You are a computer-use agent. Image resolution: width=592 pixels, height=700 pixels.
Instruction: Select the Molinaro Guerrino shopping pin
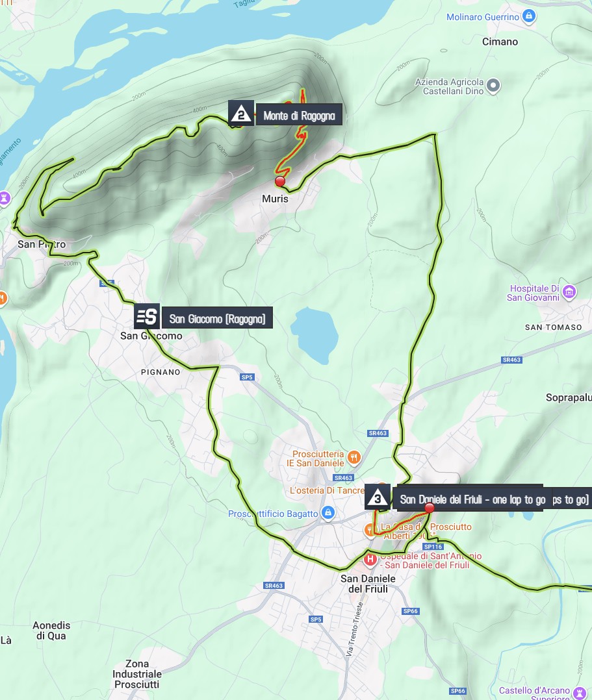529,16
